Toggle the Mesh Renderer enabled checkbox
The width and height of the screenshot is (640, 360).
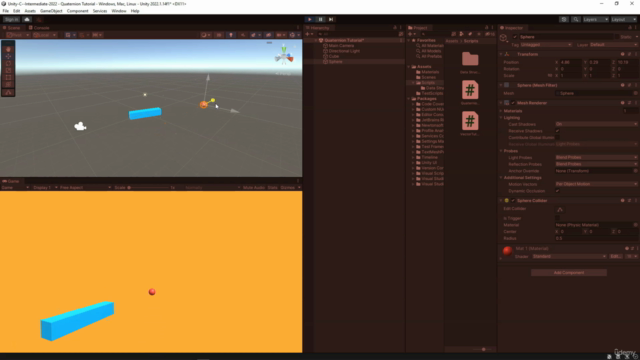(513, 103)
